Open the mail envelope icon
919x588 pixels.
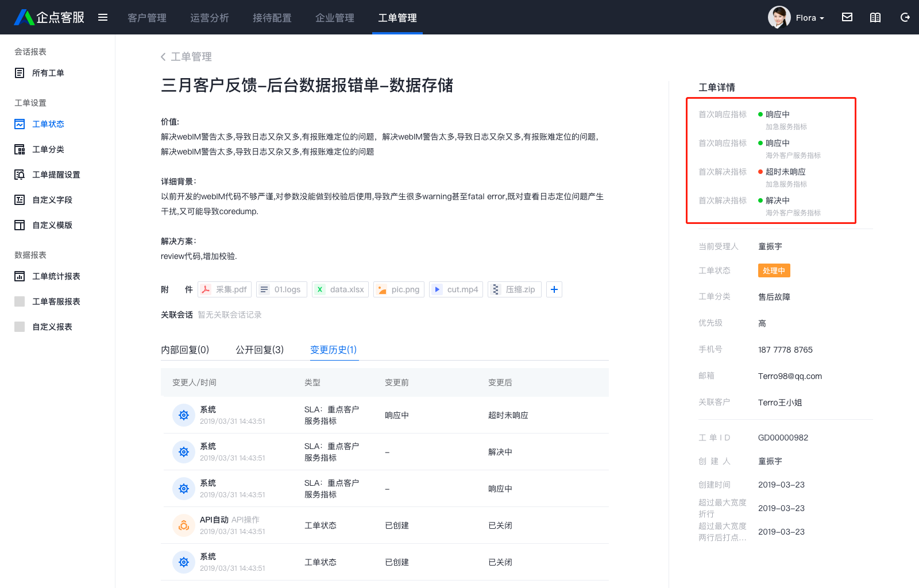(847, 17)
